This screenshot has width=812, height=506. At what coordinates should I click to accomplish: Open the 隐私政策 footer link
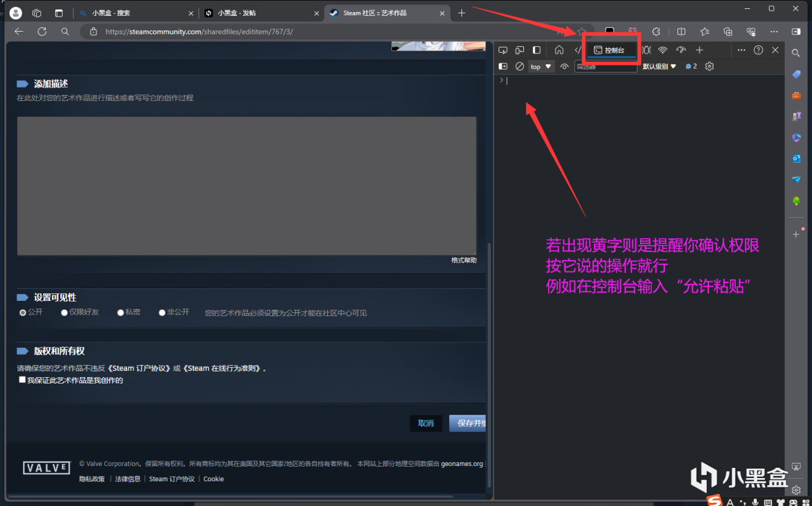pyautogui.click(x=92, y=479)
